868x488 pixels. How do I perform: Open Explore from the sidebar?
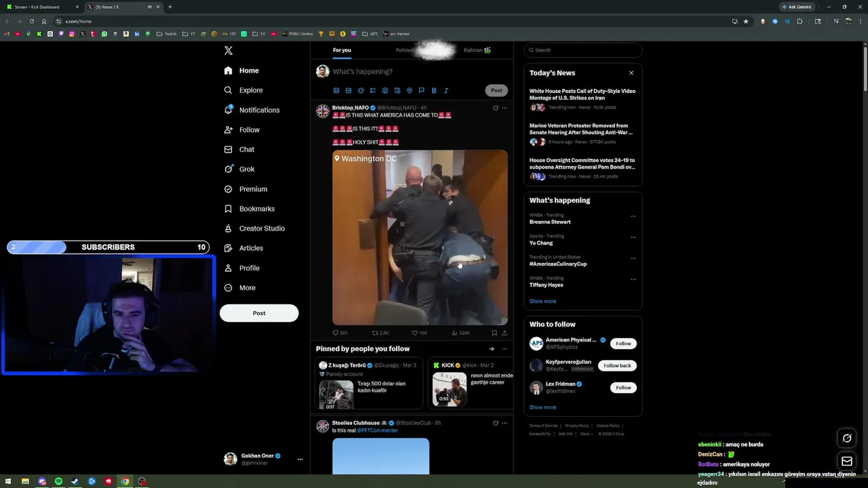pos(243,90)
